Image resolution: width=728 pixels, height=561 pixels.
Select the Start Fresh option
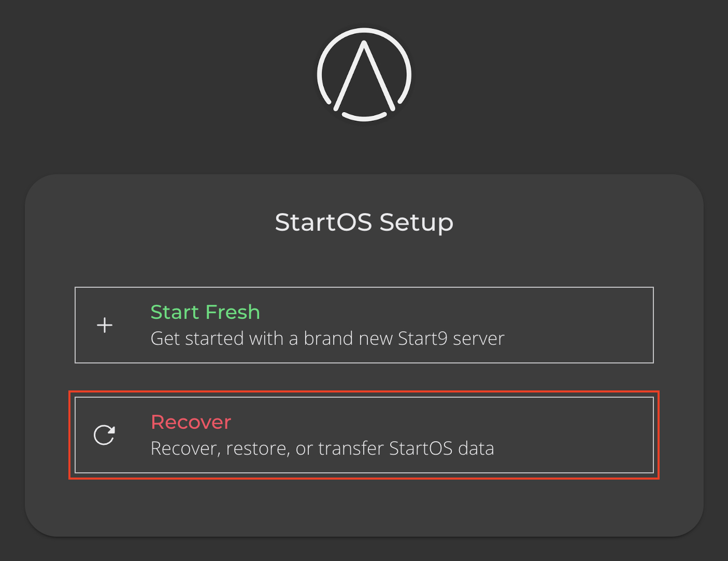pyautogui.click(x=364, y=325)
